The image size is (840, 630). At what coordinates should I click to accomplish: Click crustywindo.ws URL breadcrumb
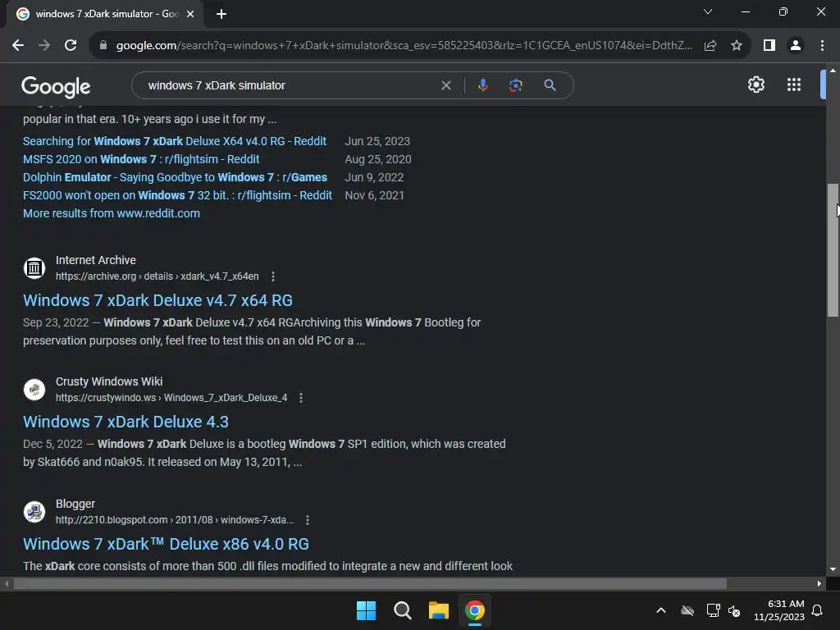coord(171,398)
